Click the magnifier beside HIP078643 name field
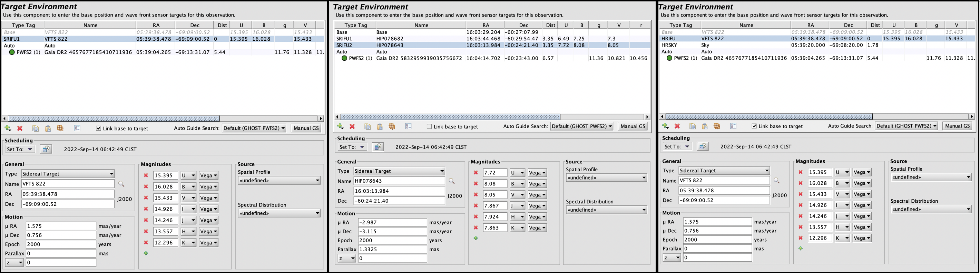The width and height of the screenshot is (980, 273). [x=452, y=181]
